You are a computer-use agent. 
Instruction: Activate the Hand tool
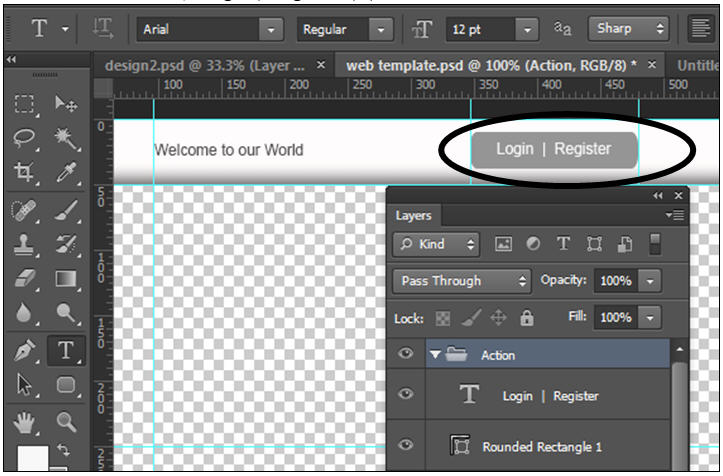24,422
